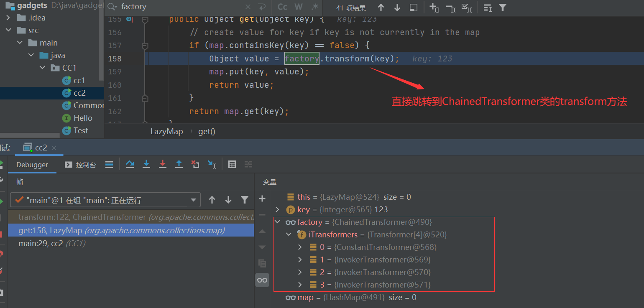Toggle Words (W) search option
The image size is (644, 308).
pos(298,7)
